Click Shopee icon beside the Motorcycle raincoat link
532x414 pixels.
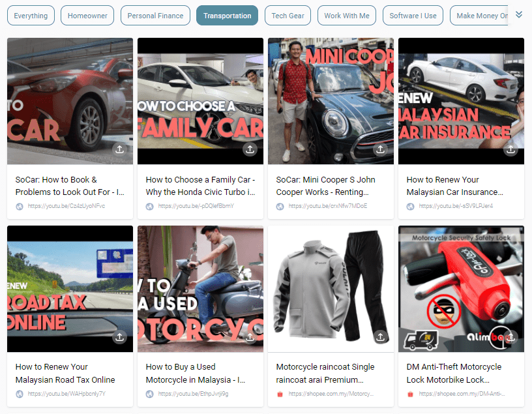pos(280,394)
